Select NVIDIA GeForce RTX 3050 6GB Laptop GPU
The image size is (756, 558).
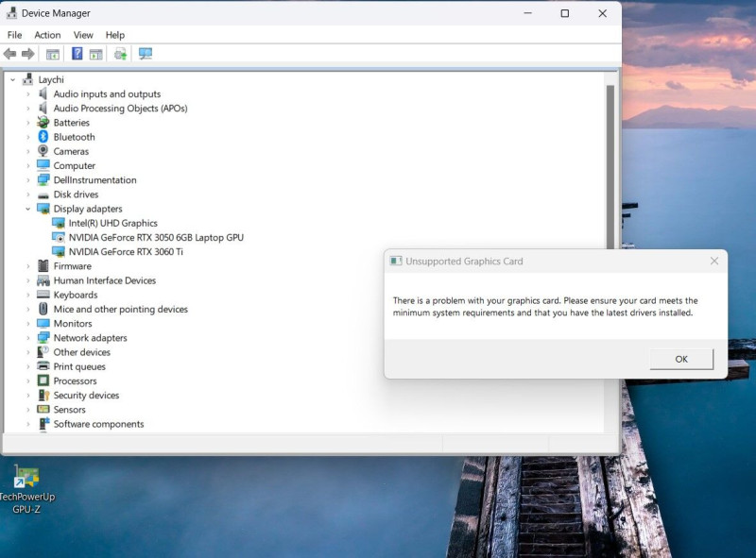click(156, 237)
